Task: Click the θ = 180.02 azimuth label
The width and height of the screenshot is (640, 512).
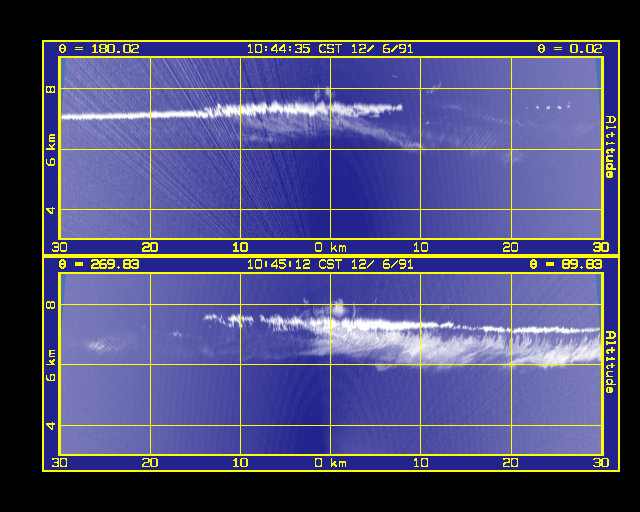Action: coord(99,49)
